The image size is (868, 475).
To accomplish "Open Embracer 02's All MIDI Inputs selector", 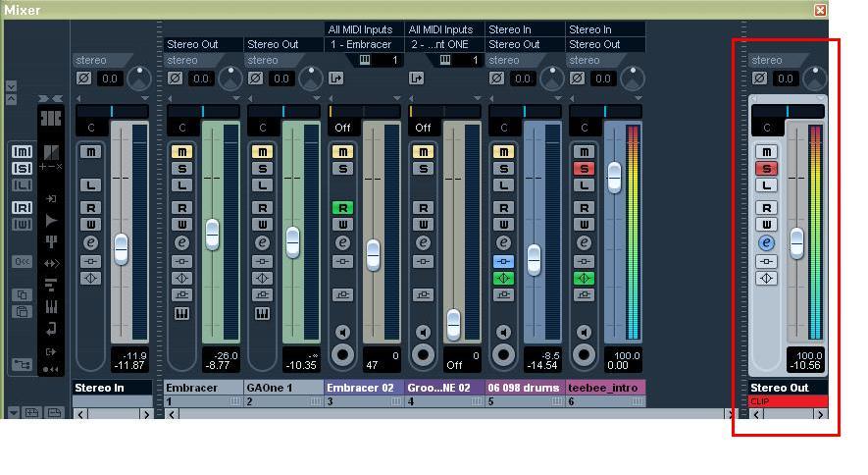I will (364, 29).
